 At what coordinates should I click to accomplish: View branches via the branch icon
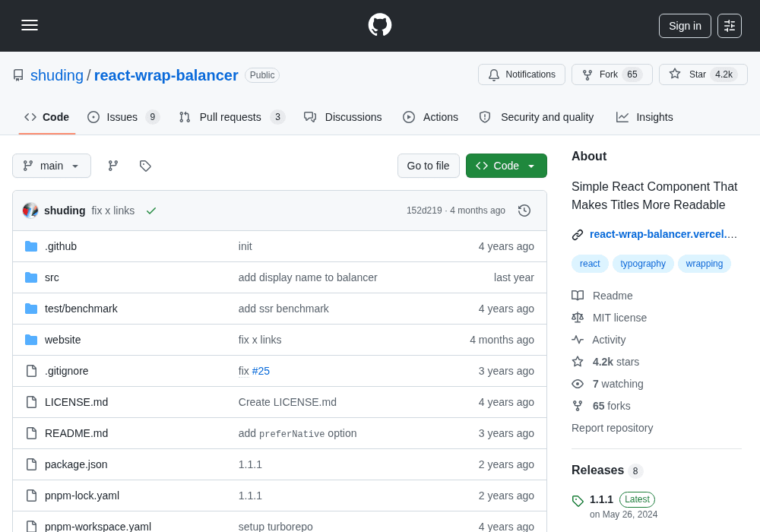click(113, 166)
